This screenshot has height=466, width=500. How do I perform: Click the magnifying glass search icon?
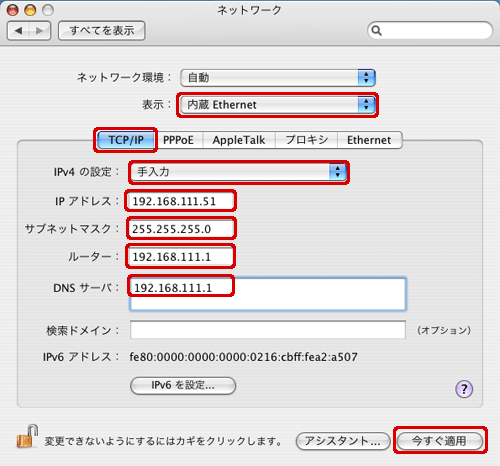376,31
